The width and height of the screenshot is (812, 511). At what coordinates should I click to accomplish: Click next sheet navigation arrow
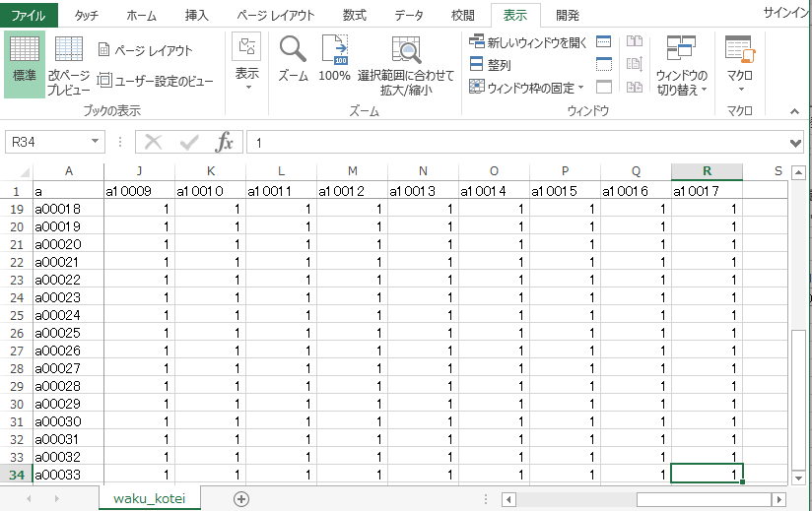tap(56, 499)
